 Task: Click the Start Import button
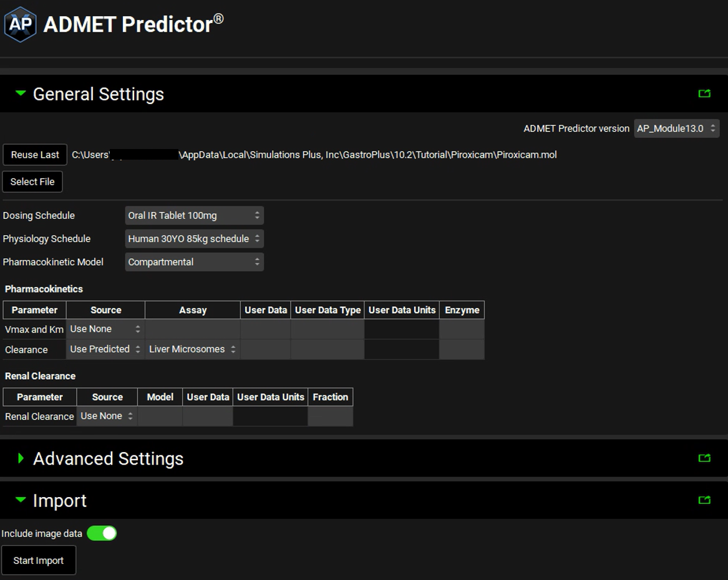click(x=39, y=560)
